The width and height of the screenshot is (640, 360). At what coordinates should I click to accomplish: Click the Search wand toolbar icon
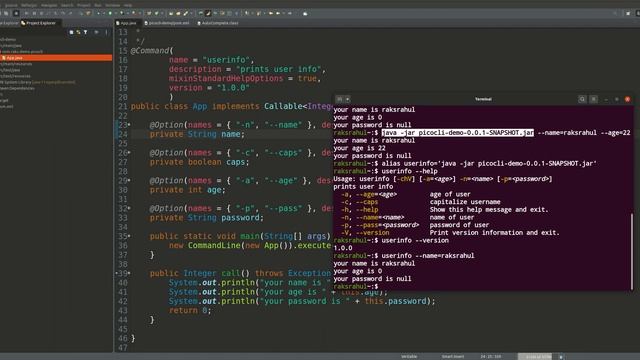(186, 13)
